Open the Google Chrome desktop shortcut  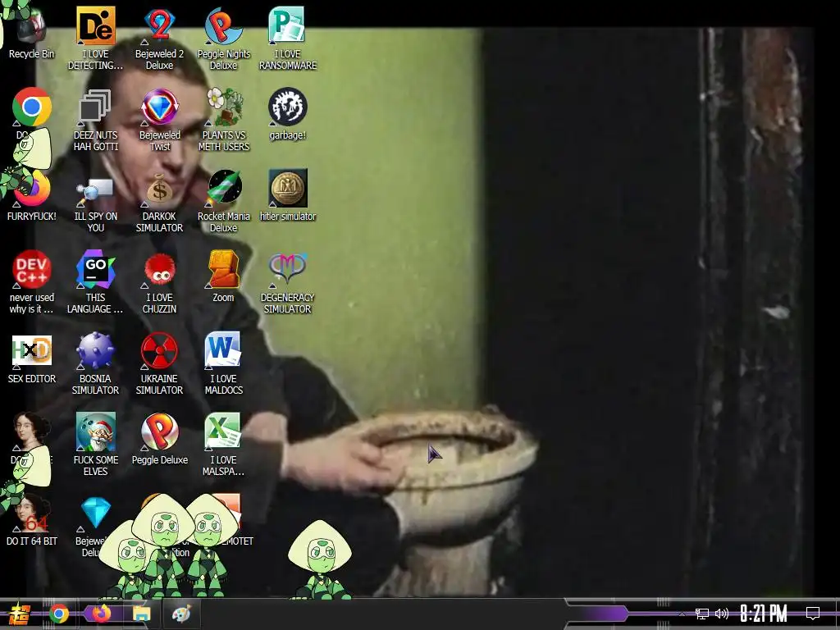coord(32,107)
